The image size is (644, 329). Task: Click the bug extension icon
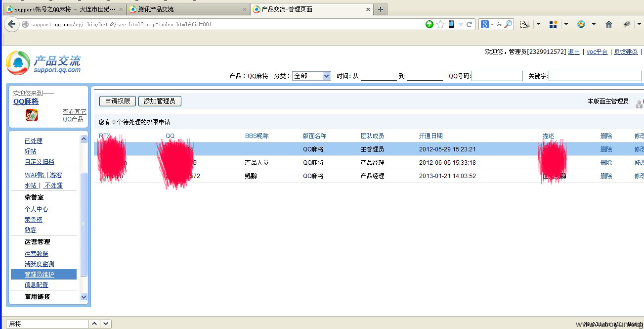pos(627,24)
